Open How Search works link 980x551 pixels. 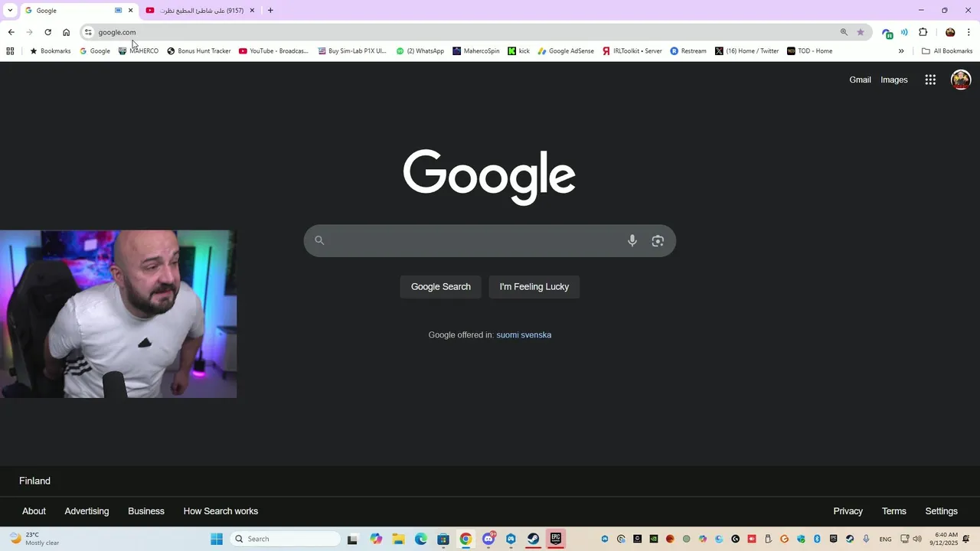(x=220, y=511)
